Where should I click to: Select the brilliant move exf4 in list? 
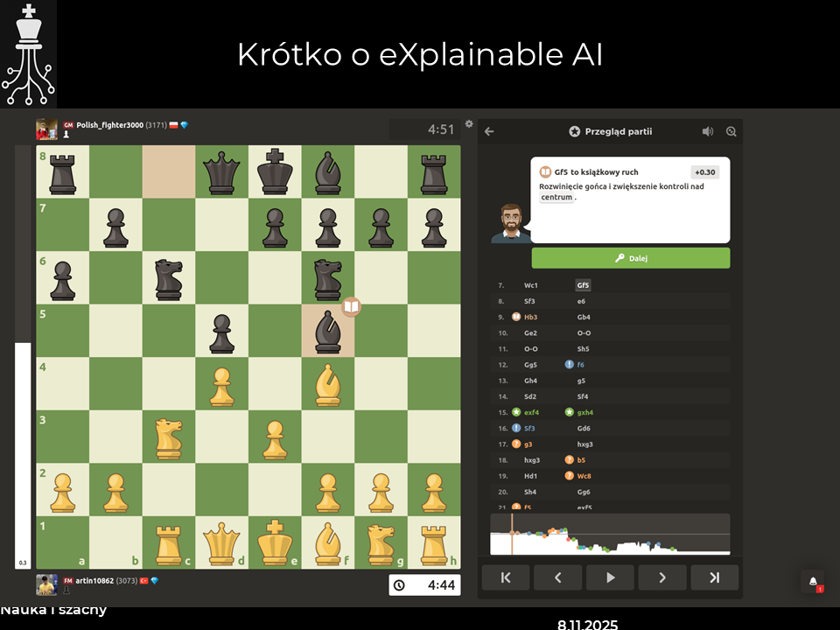pyautogui.click(x=531, y=412)
